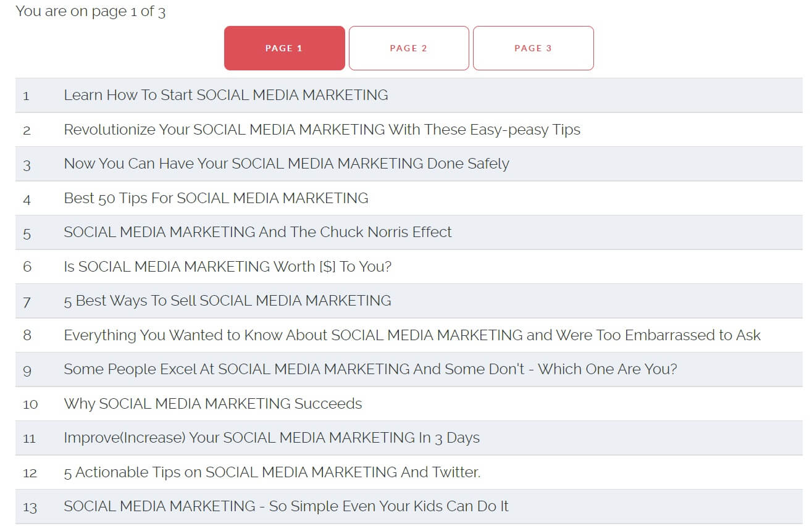Image resolution: width=812 pixels, height=526 pixels.
Task: Open "Learn How To Start SOCIAL MEDIA MARKETING"
Action: click(226, 95)
